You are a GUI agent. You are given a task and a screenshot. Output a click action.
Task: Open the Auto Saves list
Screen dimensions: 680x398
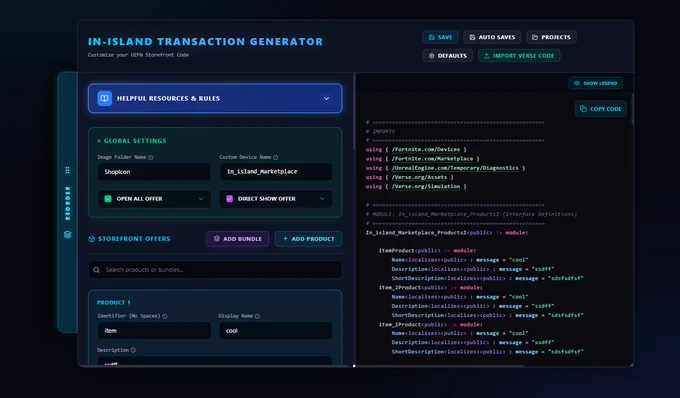492,37
